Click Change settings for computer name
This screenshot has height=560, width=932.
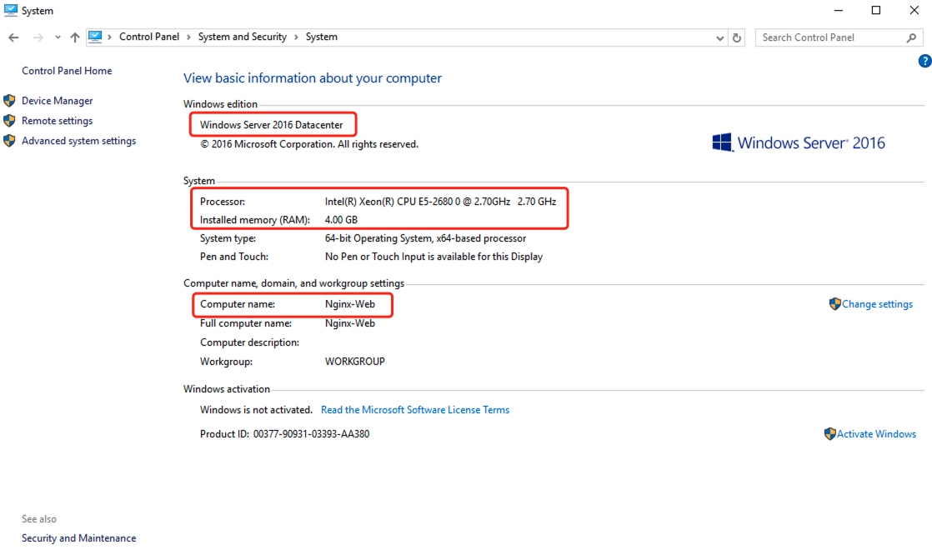coord(877,304)
